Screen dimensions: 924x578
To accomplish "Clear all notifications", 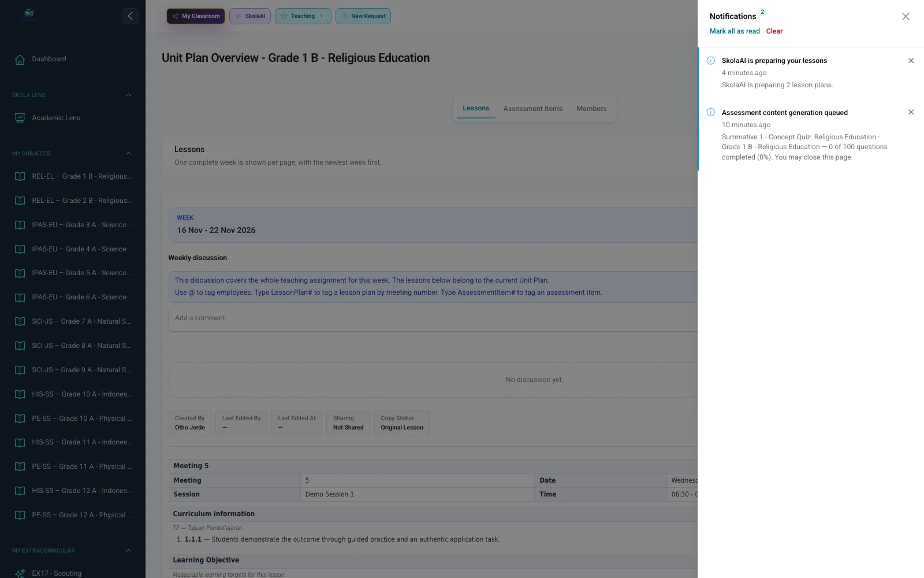I will [x=774, y=31].
